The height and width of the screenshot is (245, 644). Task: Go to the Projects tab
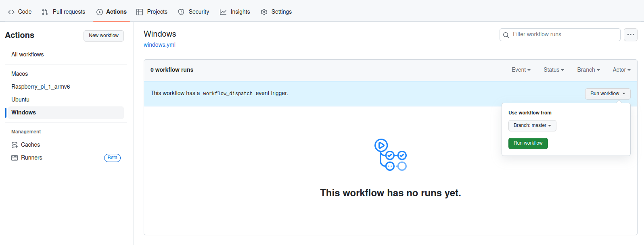pyautogui.click(x=152, y=12)
